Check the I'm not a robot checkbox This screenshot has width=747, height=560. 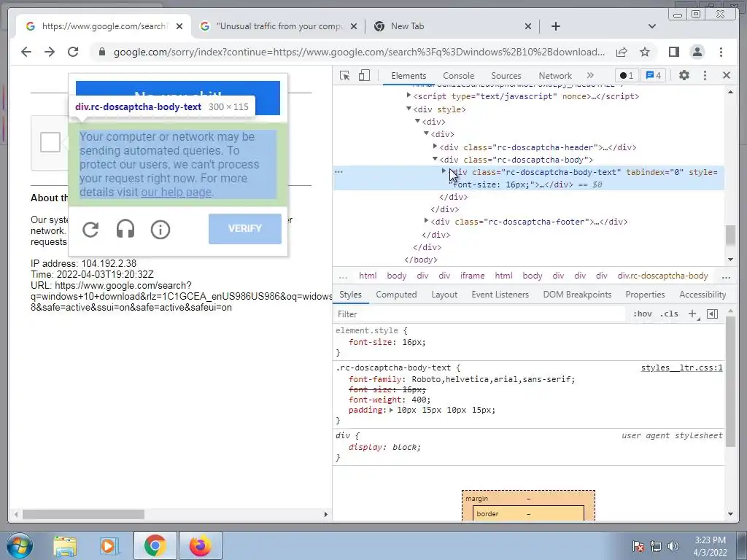click(50, 142)
